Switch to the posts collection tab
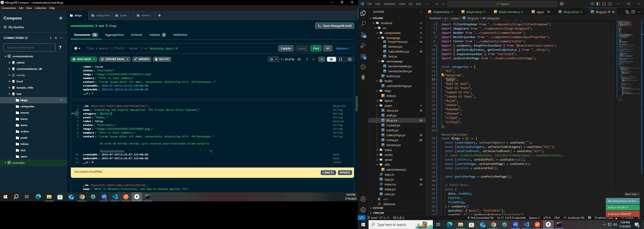This screenshot has width=644, height=229. click(x=123, y=15)
